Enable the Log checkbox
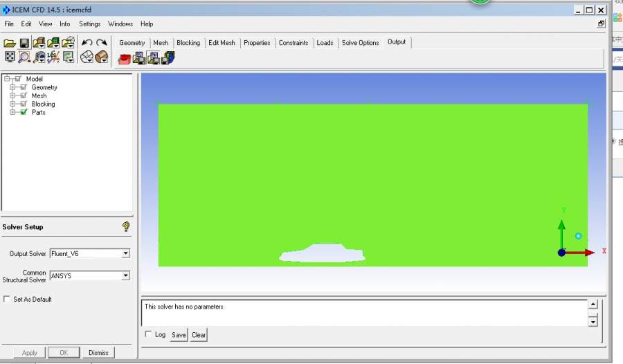 [x=148, y=334]
